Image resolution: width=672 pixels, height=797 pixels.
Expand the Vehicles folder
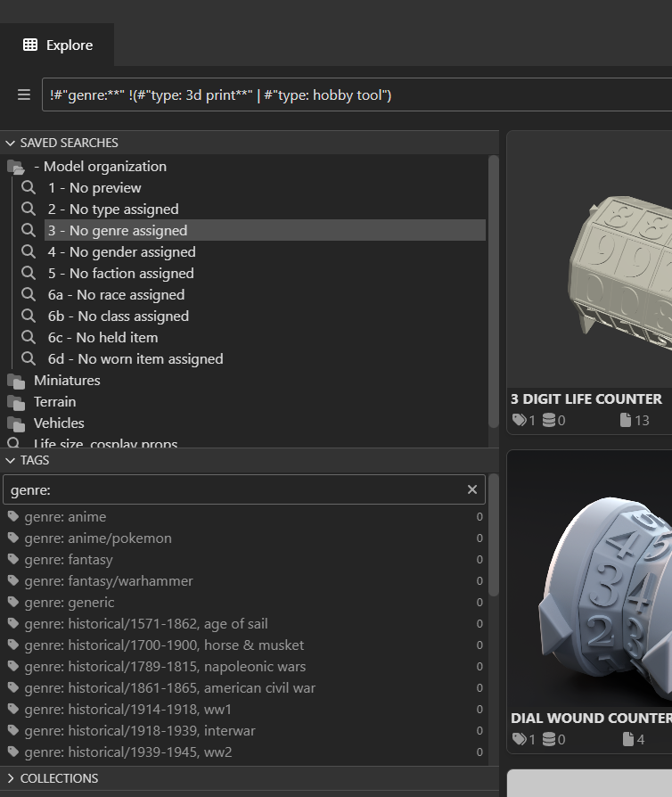(59, 423)
